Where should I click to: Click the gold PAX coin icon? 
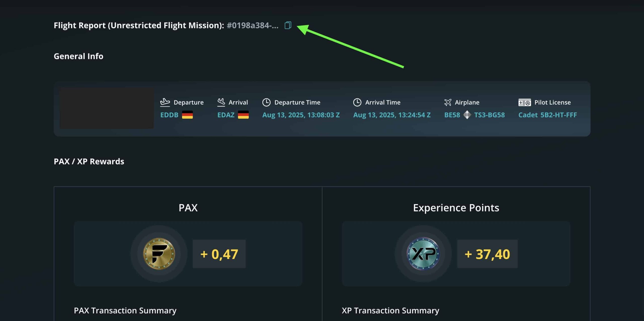(x=159, y=254)
